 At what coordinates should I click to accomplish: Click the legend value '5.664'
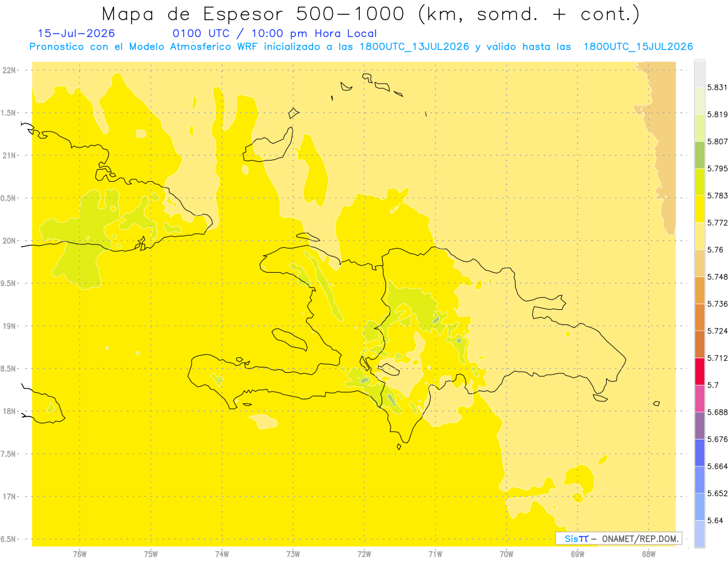(717, 466)
